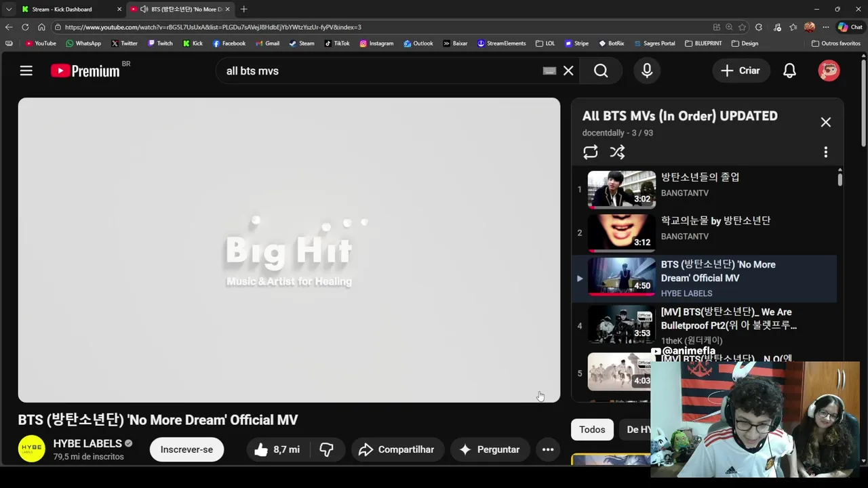868x488 pixels.
Task: Open the Twitch bookmark
Action: pos(160,43)
